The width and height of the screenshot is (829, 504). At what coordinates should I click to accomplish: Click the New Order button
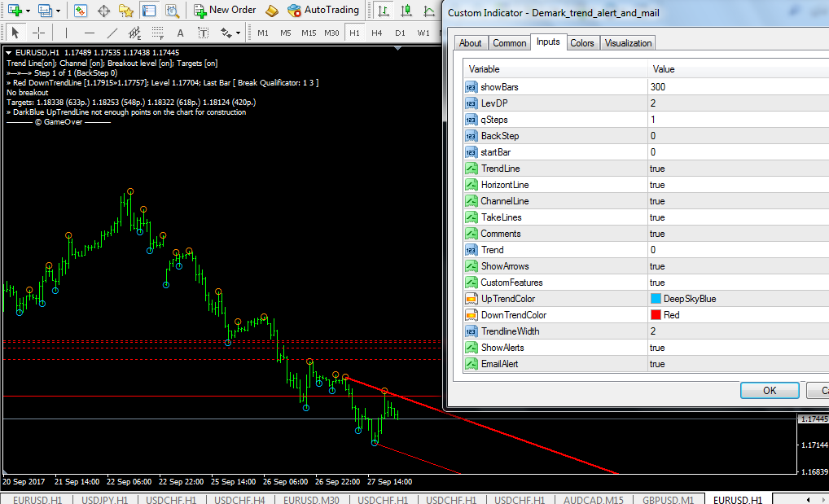click(225, 10)
